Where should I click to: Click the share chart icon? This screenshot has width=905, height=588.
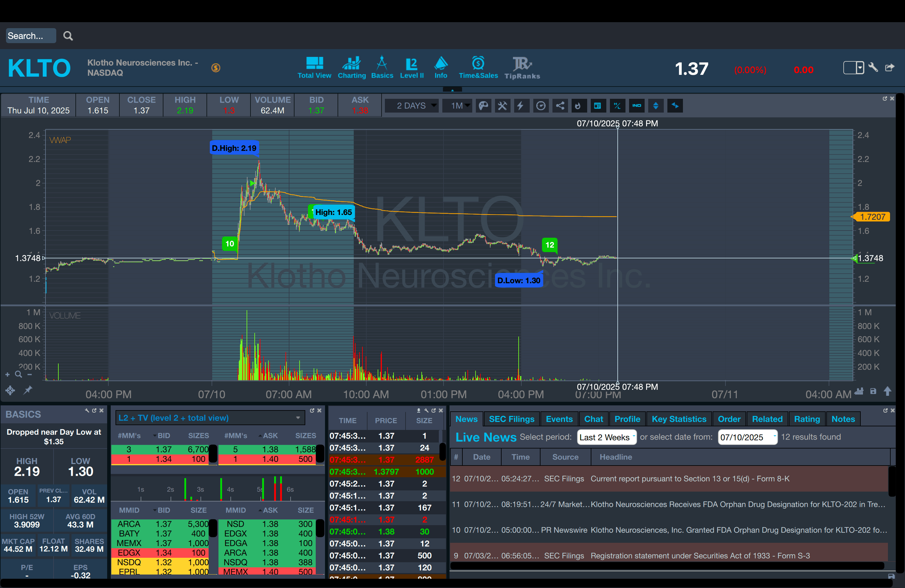point(560,106)
